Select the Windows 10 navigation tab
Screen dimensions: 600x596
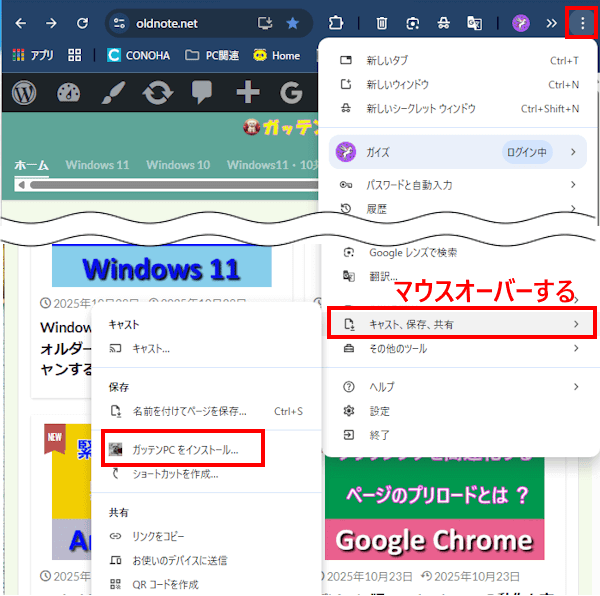[x=178, y=165]
